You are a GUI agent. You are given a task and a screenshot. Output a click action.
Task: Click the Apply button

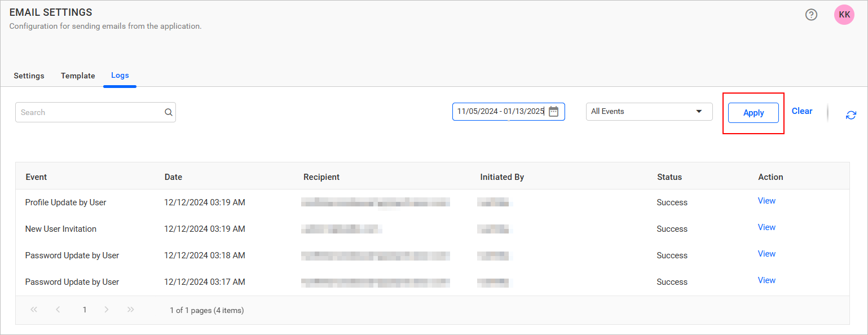point(753,112)
